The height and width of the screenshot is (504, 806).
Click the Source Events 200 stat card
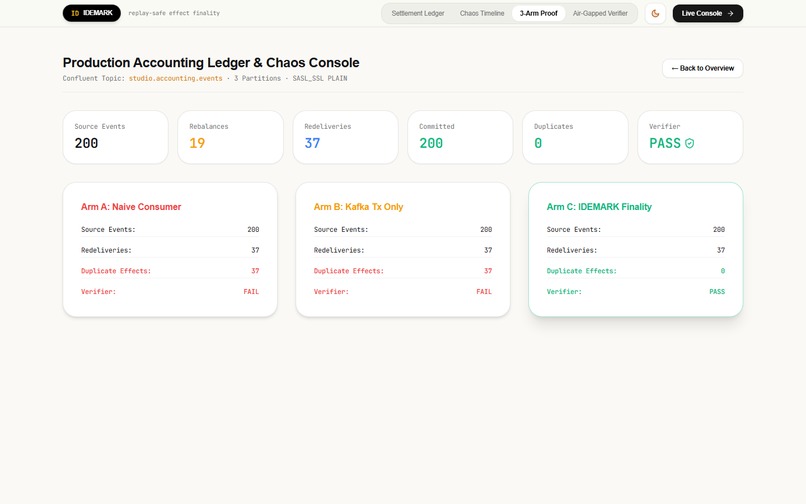click(116, 137)
